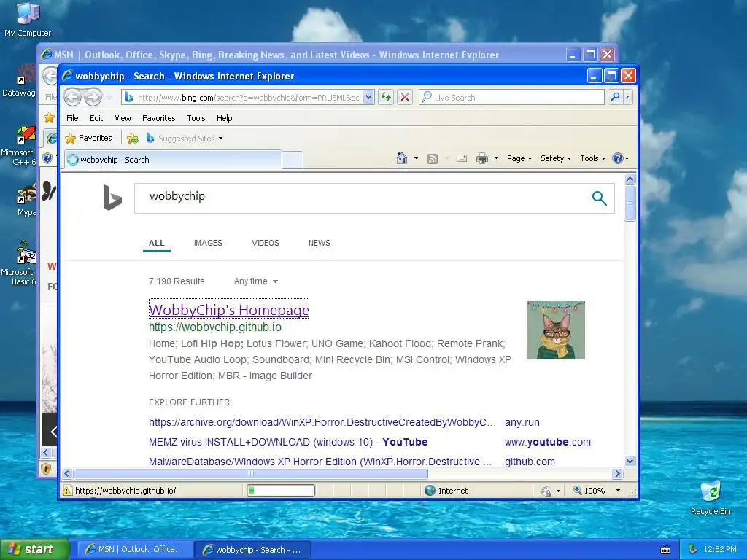Click the 7,190 Results text
Screen dimensions: 747x560
[x=177, y=281]
